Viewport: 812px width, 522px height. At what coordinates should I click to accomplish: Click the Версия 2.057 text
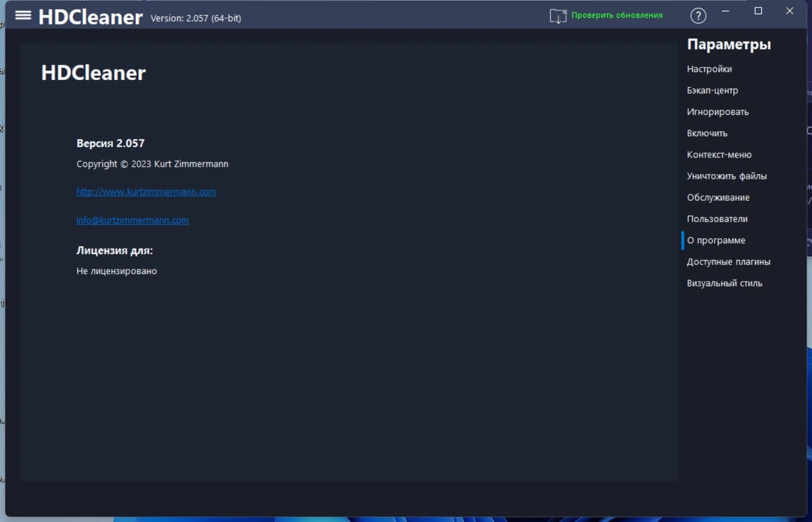coord(110,144)
